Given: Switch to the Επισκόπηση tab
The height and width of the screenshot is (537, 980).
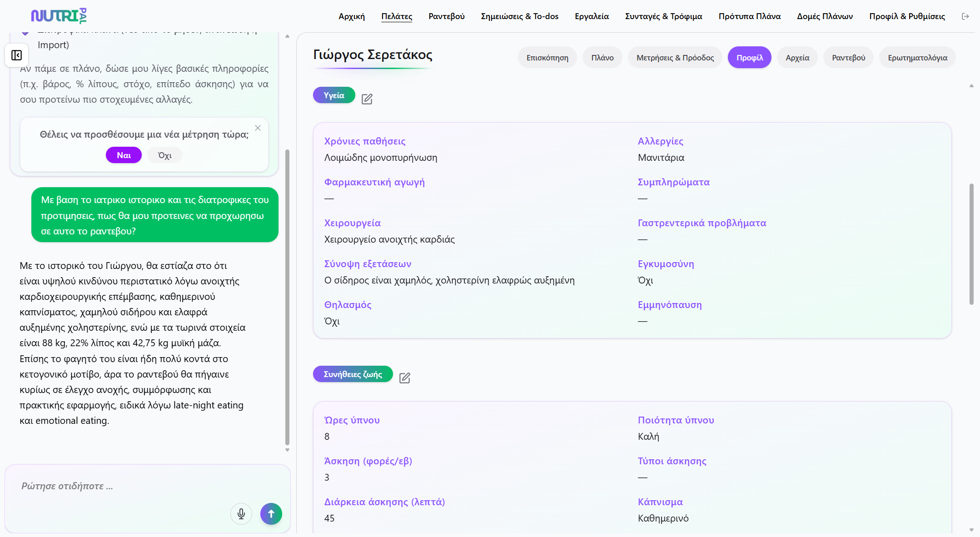Looking at the screenshot, I should 547,58.
